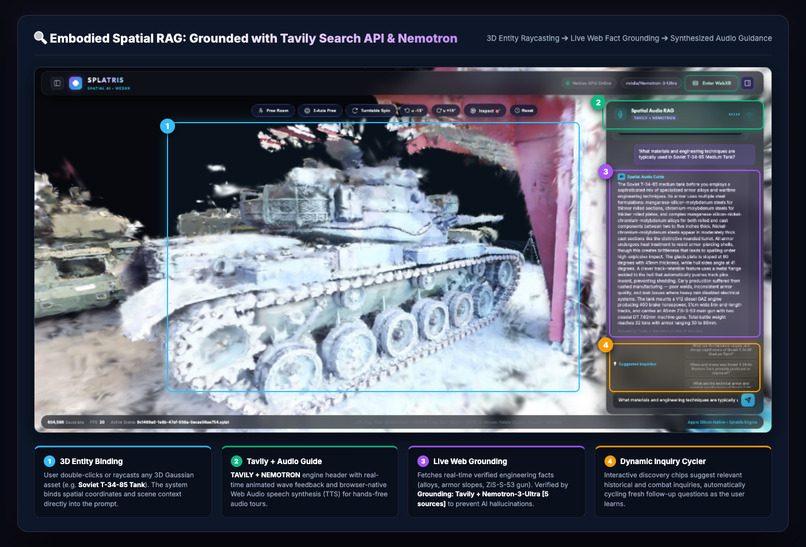
Task: Click the Spatial Audio Guide icon
Action: click(x=621, y=177)
